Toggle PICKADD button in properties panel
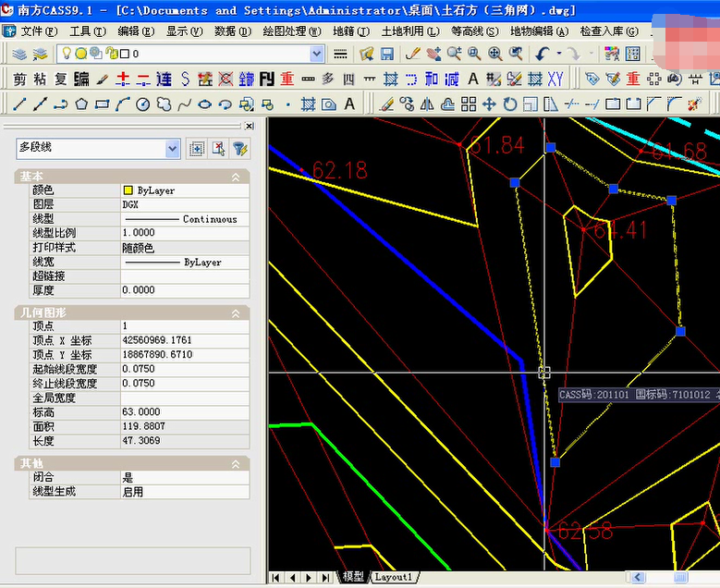This screenshot has height=588, width=720. pyautogui.click(x=197, y=149)
